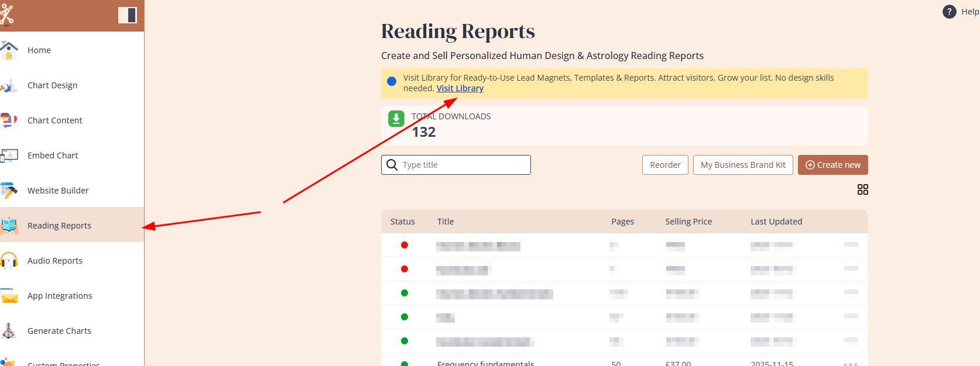
Task: Click the Create new button
Action: pos(832,165)
